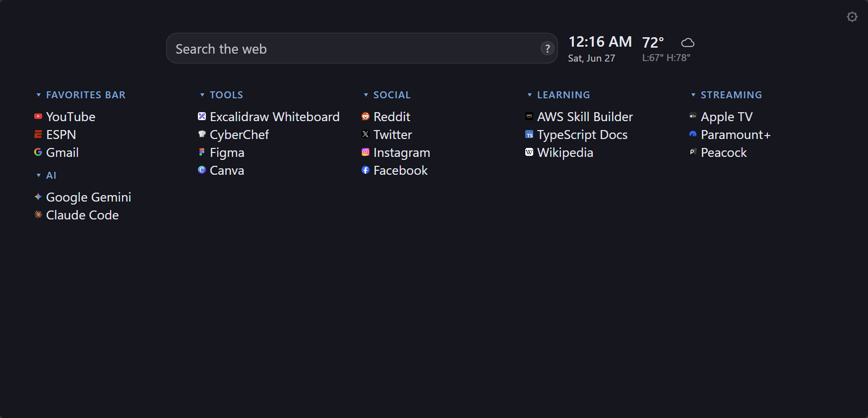Click the Instagram camera icon
Viewport: 868px width, 418px height.
pos(366,152)
